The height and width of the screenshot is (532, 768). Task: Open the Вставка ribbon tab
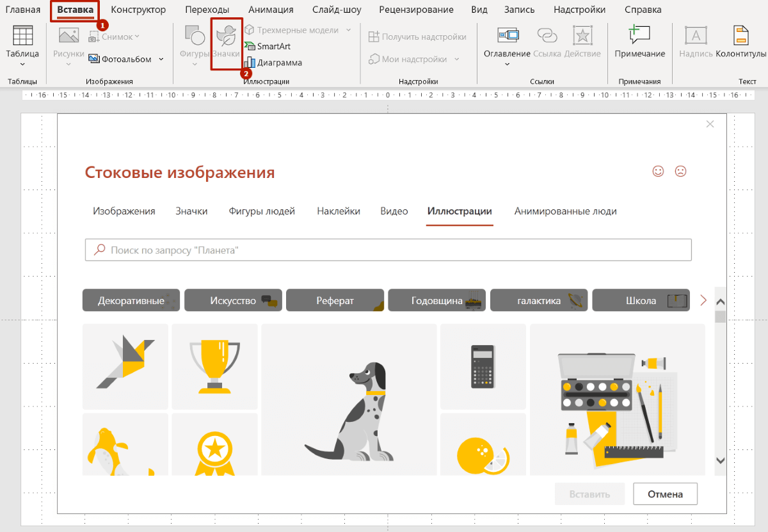(x=75, y=10)
